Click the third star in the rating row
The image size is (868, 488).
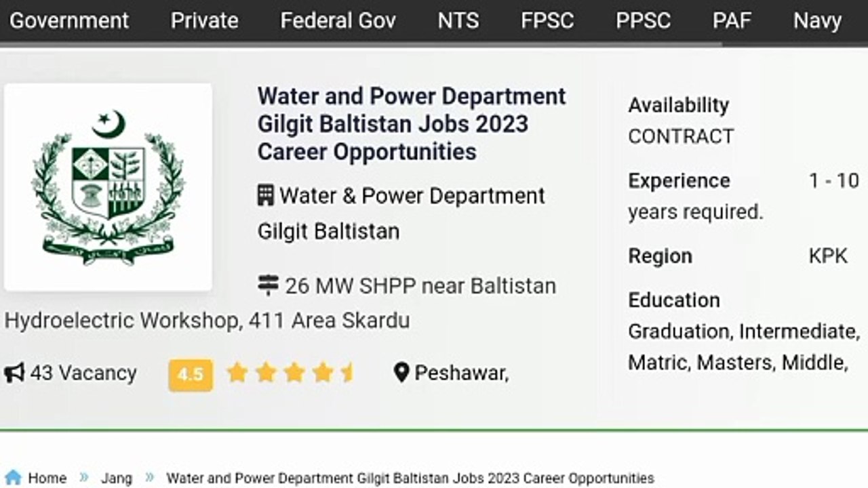(x=294, y=372)
